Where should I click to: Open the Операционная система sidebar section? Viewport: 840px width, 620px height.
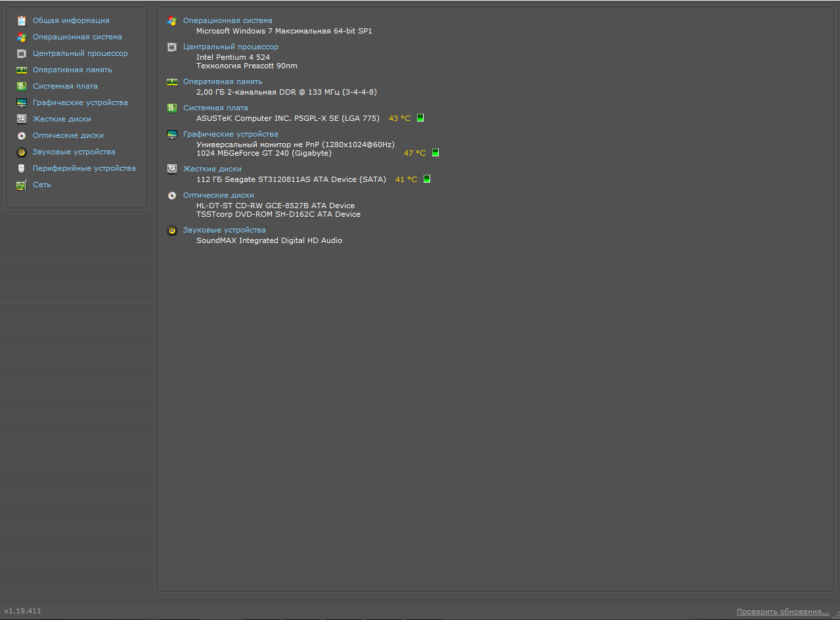pyautogui.click(x=77, y=37)
